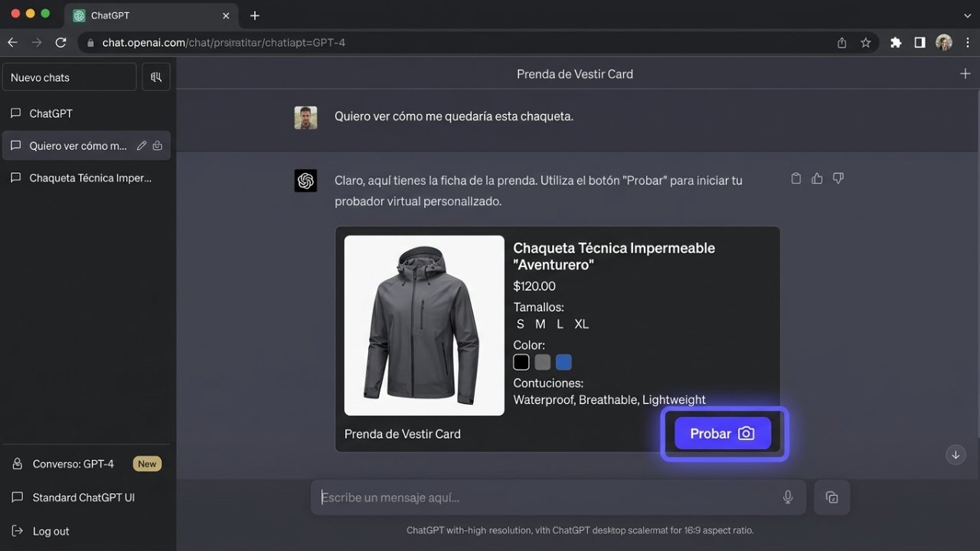Image resolution: width=980 pixels, height=551 pixels.
Task: Close the ChatGPT browser tab
Action: click(226, 15)
